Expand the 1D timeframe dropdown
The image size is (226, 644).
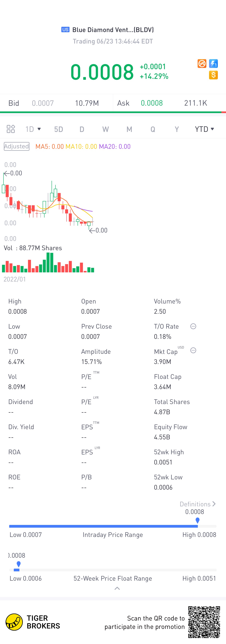tap(33, 129)
